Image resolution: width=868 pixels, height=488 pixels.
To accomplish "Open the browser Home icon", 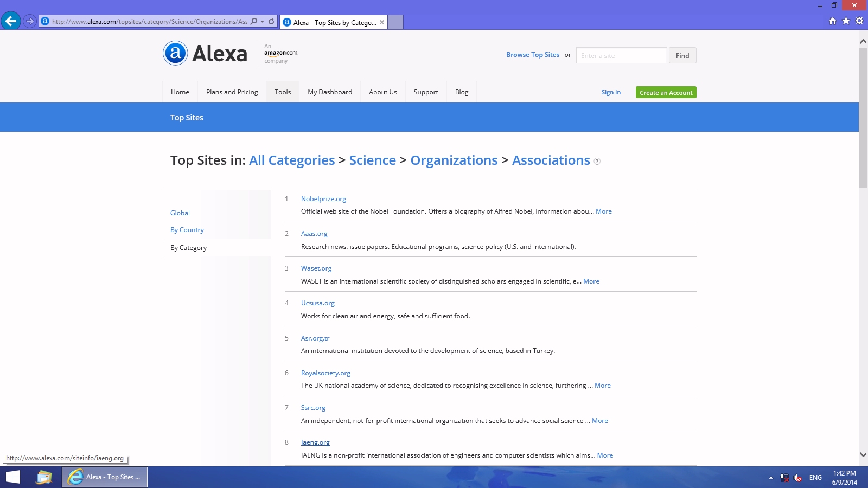I will 833,21.
